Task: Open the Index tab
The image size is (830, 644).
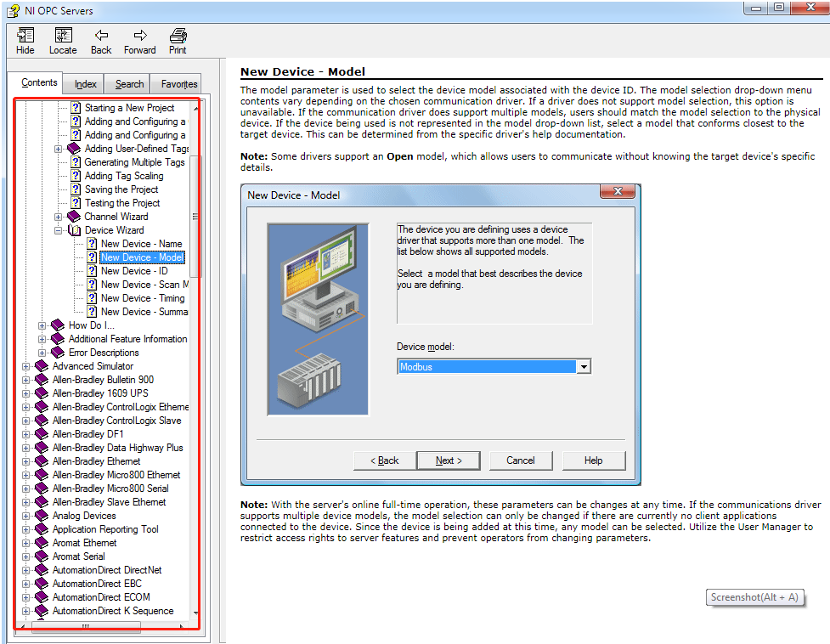Action: click(x=85, y=84)
